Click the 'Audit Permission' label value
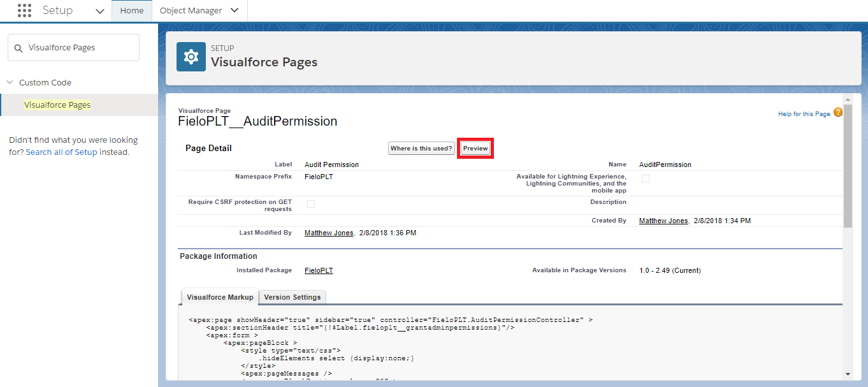Screen dimensions: 868x387 pos(331,164)
